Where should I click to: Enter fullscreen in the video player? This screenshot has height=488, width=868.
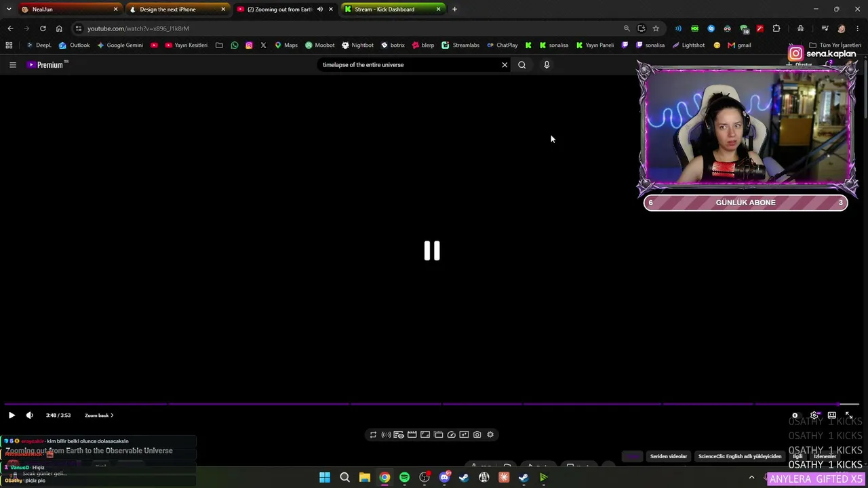pyautogui.click(x=849, y=415)
